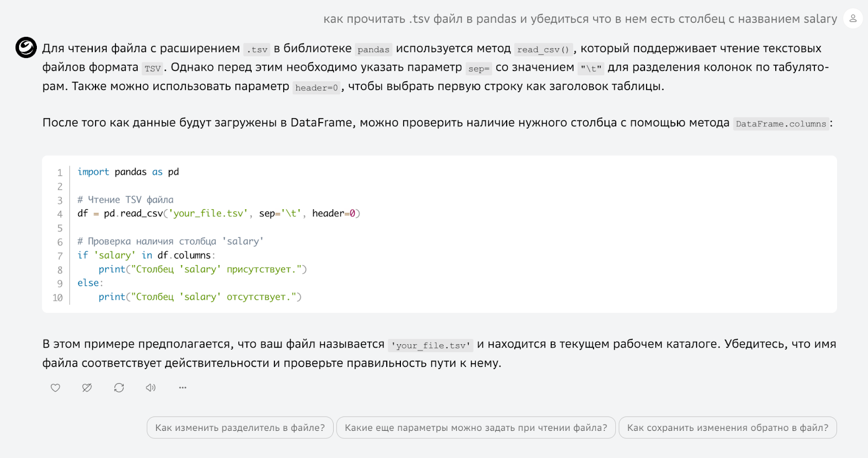Click inline code 'pandas' in first paragraph
The image size is (868, 458).
tap(373, 50)
